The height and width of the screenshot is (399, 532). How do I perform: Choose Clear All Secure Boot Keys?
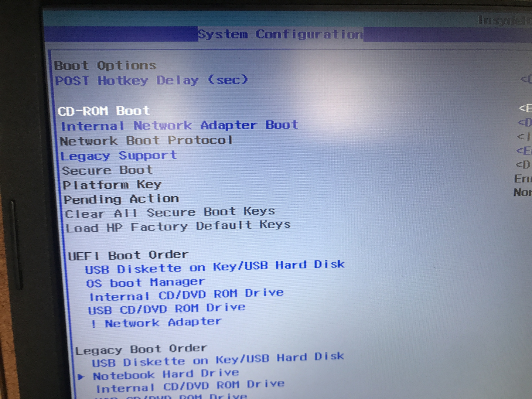tap(170, 213)
